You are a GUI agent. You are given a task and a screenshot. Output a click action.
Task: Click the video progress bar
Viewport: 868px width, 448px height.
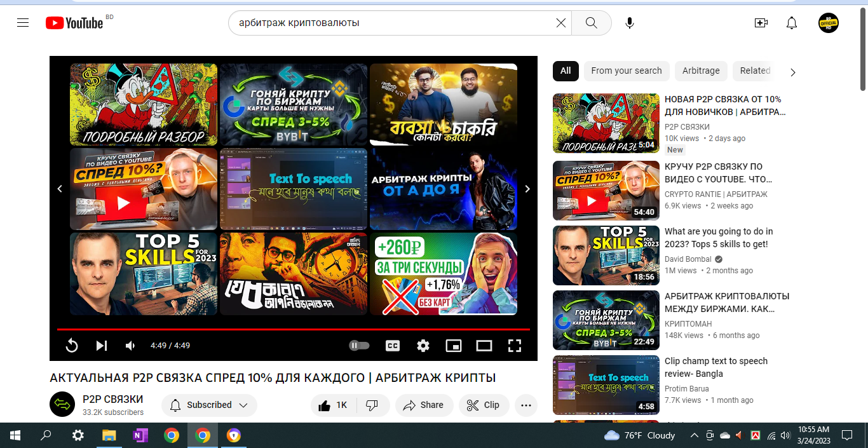(x=294, y=329)
